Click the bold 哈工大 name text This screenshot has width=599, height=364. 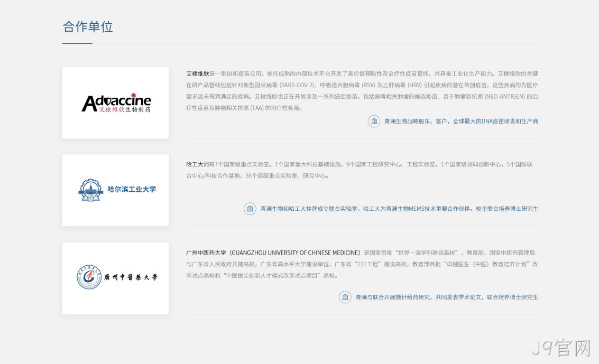pyautogui.click(x=195, y=164)
